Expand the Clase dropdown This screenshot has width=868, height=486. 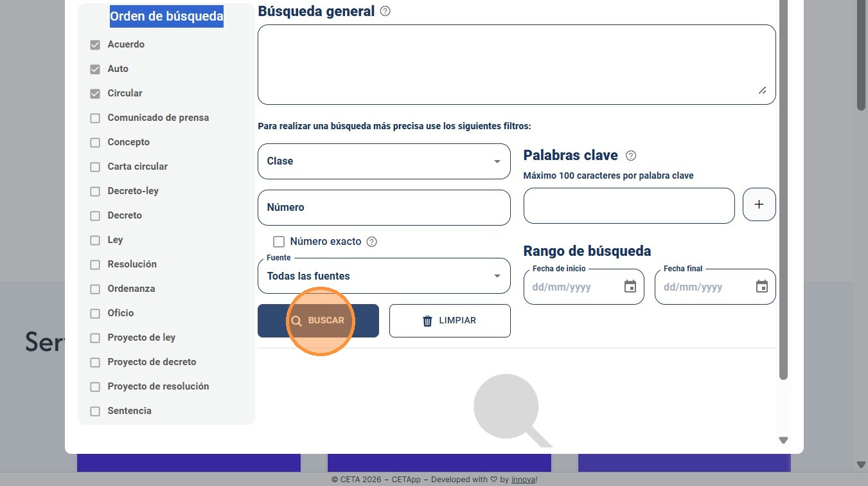click(384, 161)
